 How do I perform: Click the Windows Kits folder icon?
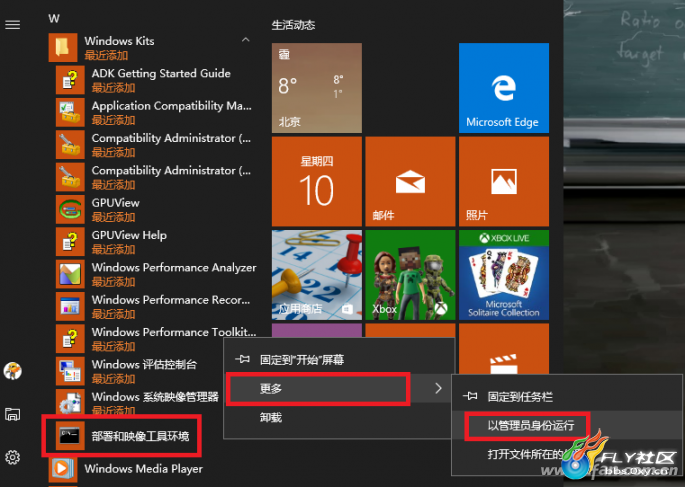63,47
